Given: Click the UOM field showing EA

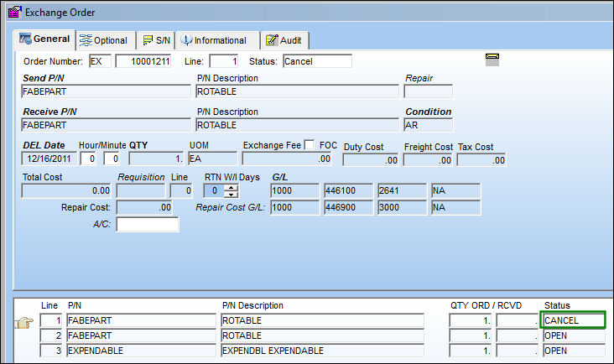Looking at the screenshot, I should click(212, 159).
